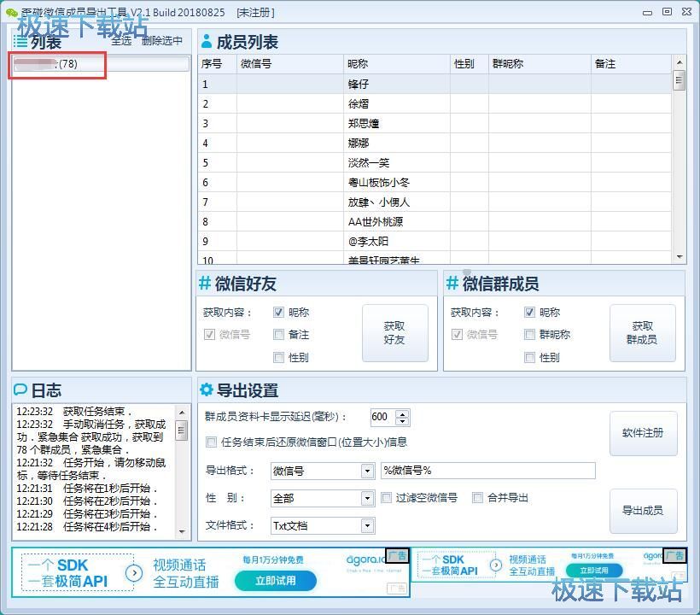
Task: Toggle 昵称 checkbox under 微信群成员
Action: (529, 312)
